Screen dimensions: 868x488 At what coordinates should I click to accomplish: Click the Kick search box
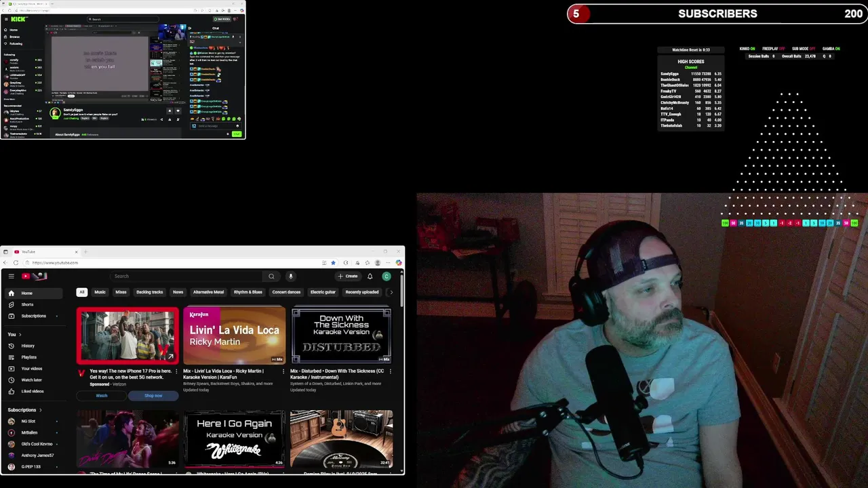coord(123,19)
